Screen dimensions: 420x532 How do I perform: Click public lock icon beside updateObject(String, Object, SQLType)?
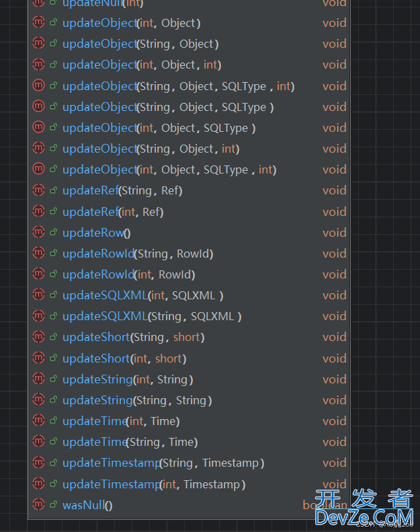click(x=53, y=106)
